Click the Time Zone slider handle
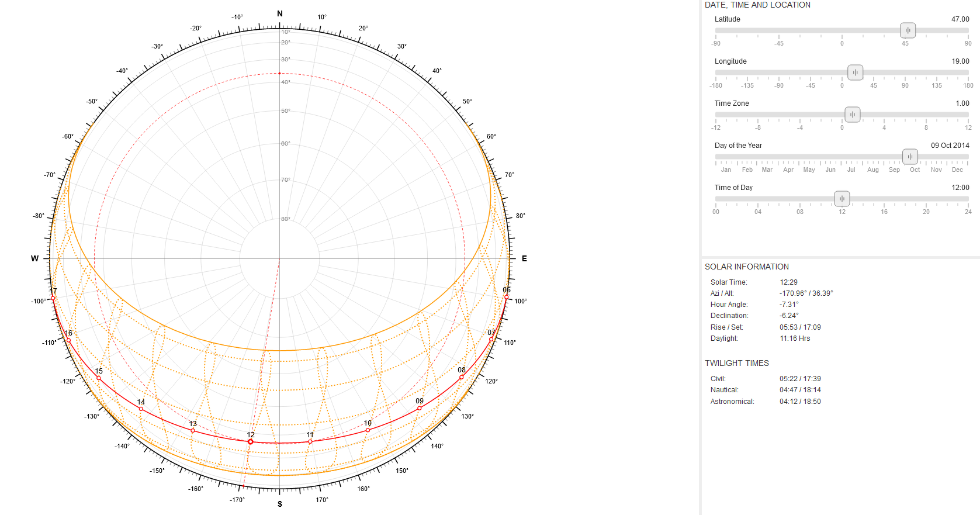Viewport: 980px width, 515px height. click(x=853, y=115)
